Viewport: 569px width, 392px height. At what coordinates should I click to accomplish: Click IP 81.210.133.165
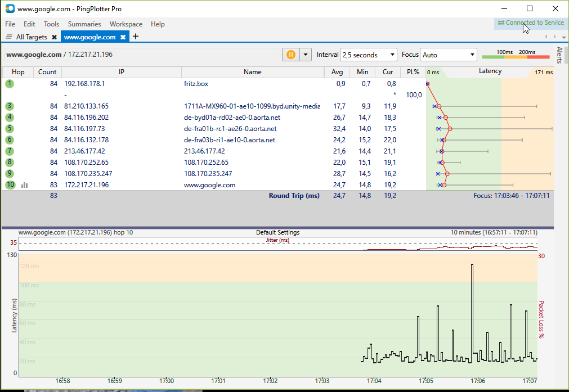[86, 106]
